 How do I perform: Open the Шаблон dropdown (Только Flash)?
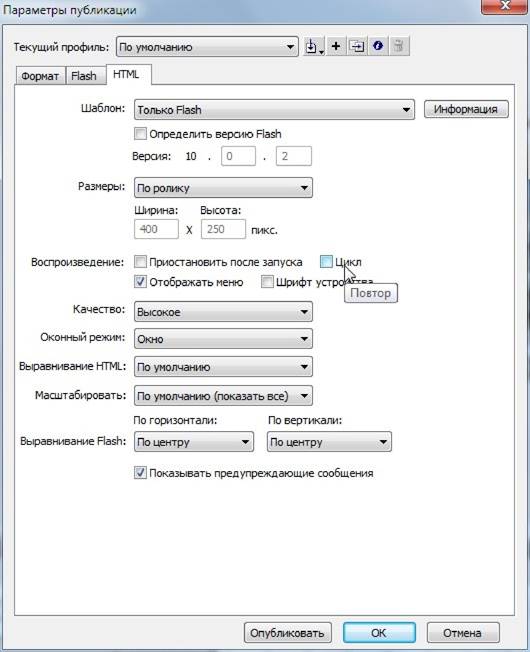(274, 110)
